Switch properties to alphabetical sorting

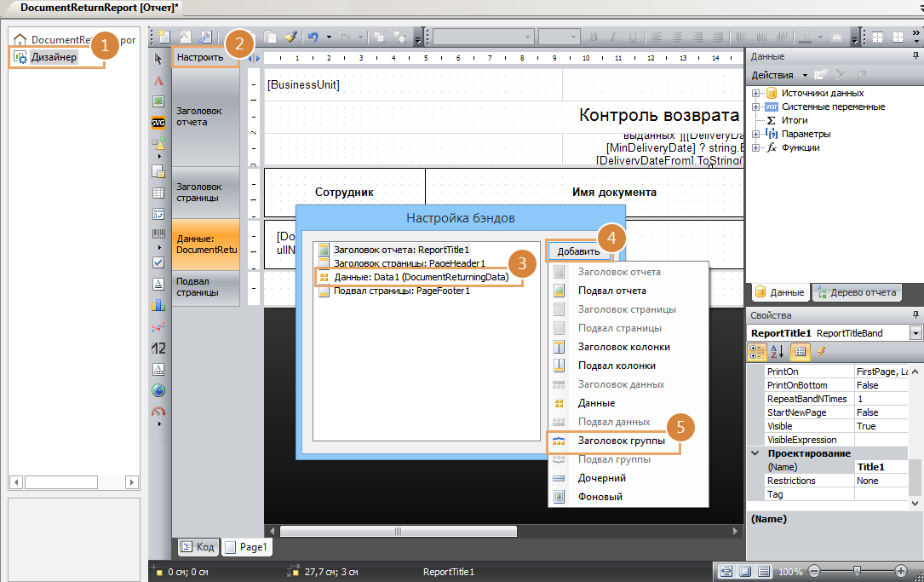pyautogui.click(x=778, y=351)
